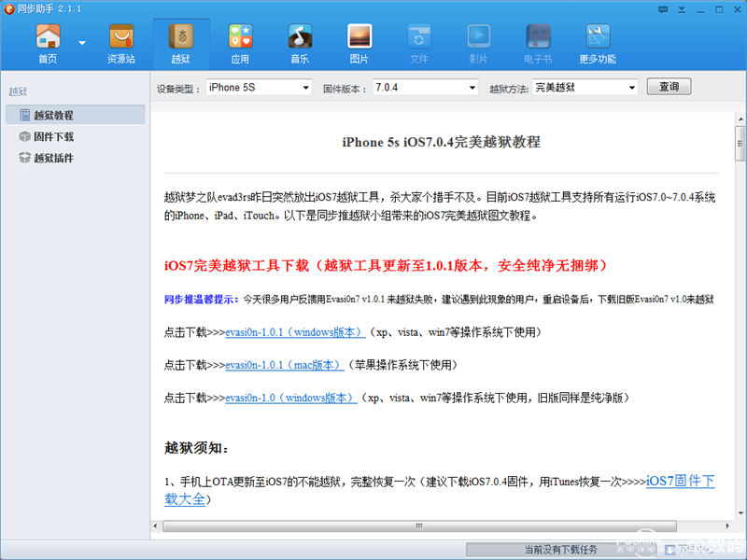Open the firmware version 7.0.4 dropdown
The height and width of the screenshot is (560, 747).
pyautogui.click(x=425, y=86)
